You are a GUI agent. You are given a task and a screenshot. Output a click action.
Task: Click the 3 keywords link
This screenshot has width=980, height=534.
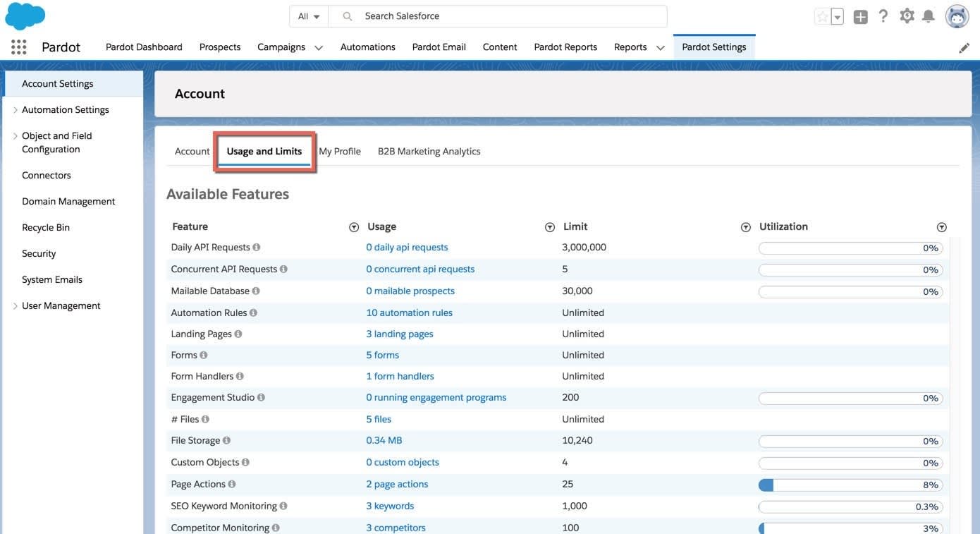(389, 505)
